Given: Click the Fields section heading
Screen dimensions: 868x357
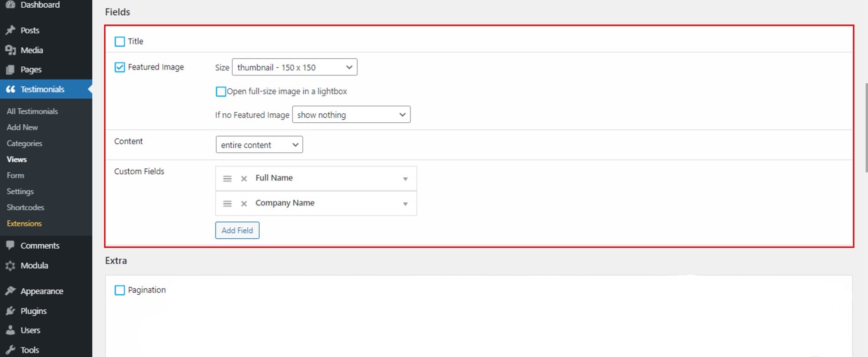Looking at the screenshot, I should (x=117, y=12).
